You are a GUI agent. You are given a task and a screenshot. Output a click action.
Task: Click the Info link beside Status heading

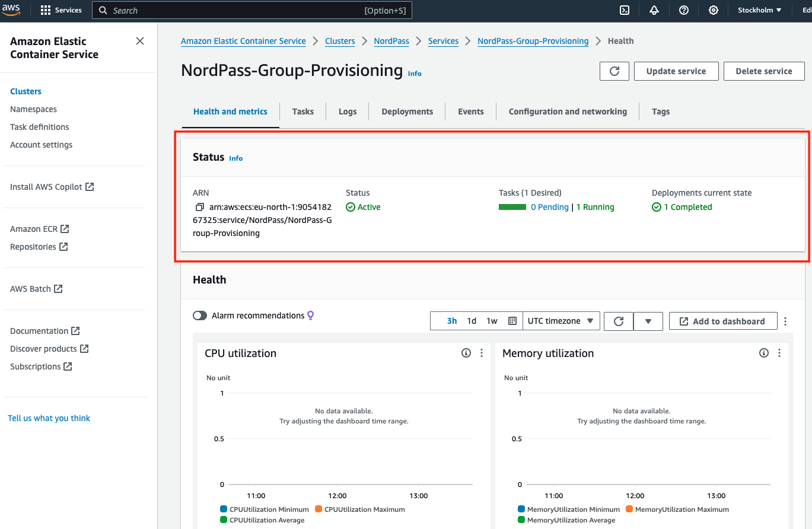click(x=236, y=158)
